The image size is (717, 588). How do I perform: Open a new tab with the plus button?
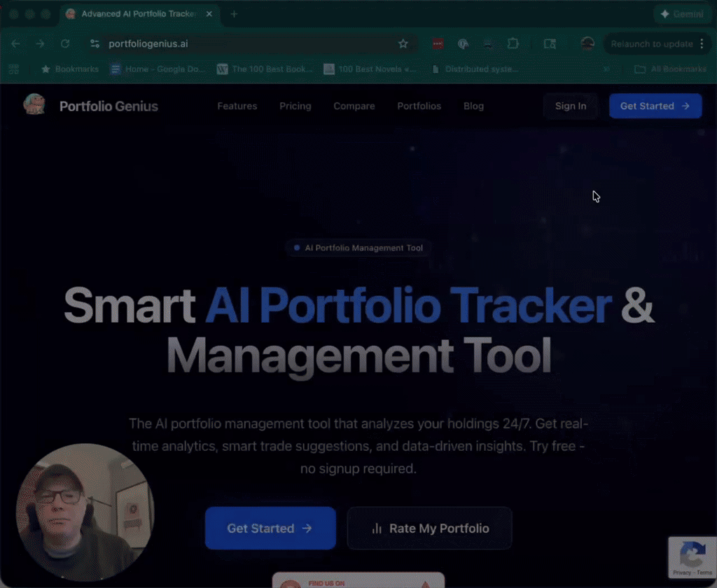[x=234, y=14]
